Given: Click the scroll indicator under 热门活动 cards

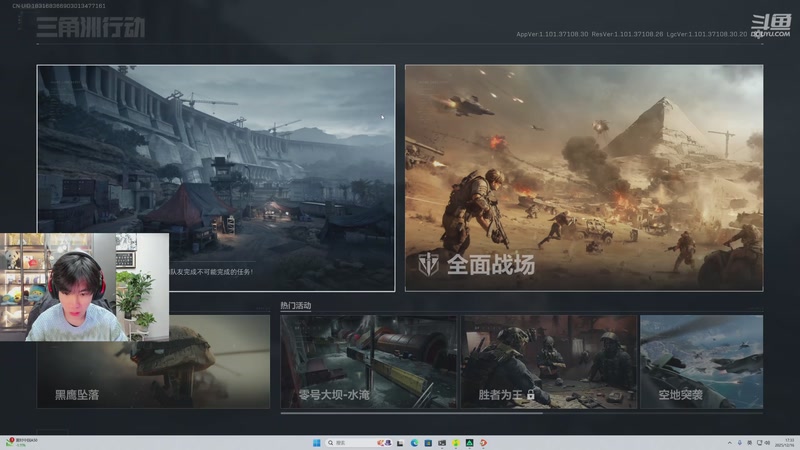Looking at the screenshot, I should pyautogui.click(x=411, y=413).
